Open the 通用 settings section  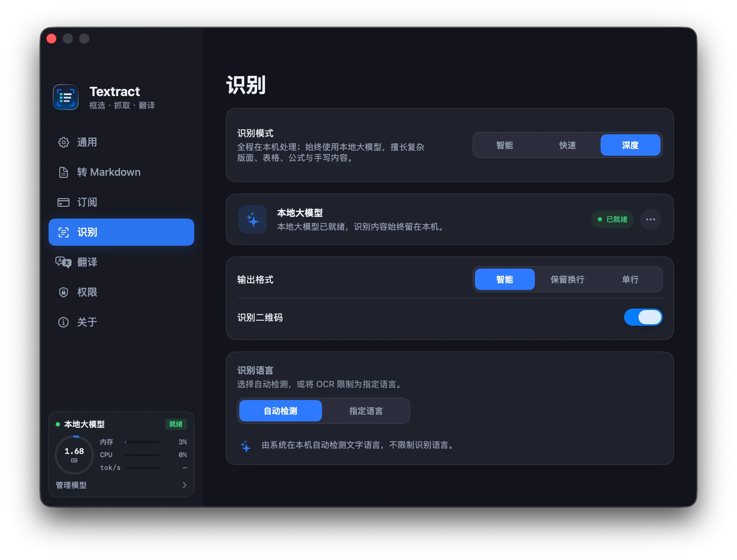(x=121, y=142)
